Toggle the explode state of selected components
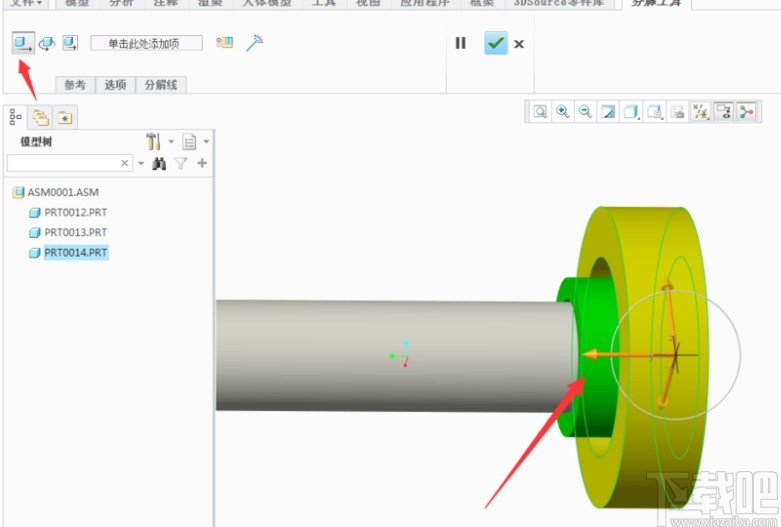781x527 pixels. click(x=225, y=43)
